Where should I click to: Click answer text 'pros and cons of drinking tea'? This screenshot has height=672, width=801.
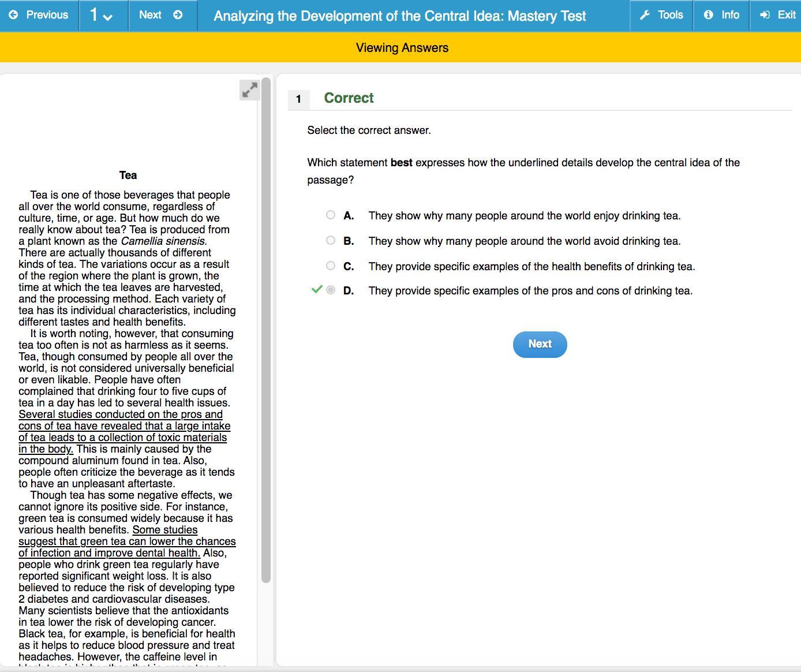point(622,290)
